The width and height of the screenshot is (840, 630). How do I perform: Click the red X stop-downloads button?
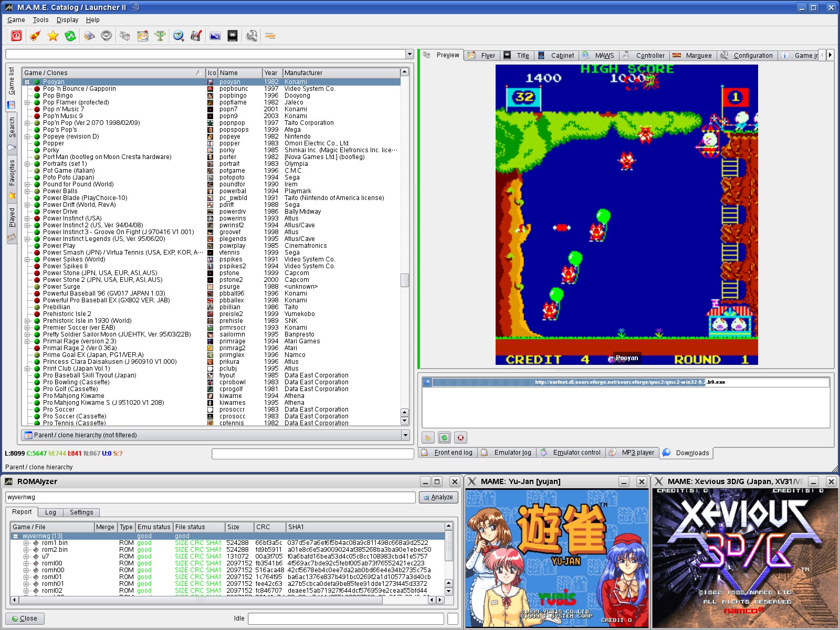(460, 437)
